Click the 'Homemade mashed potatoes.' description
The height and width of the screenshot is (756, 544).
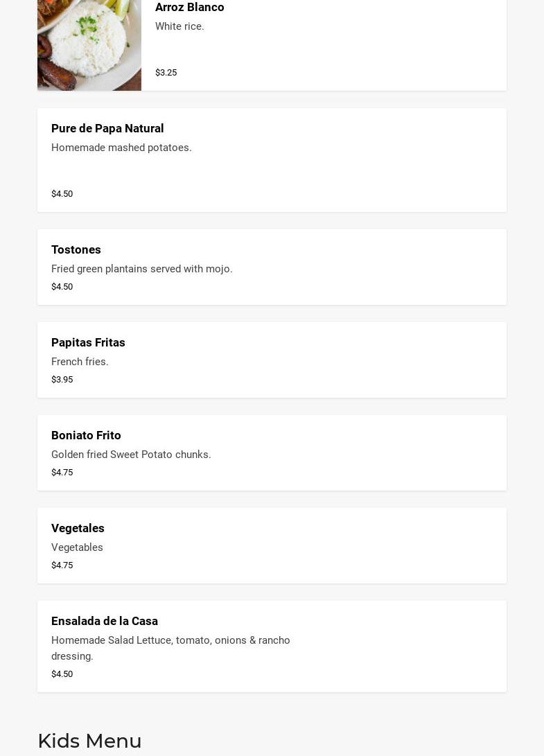click(x=121, y=148)
